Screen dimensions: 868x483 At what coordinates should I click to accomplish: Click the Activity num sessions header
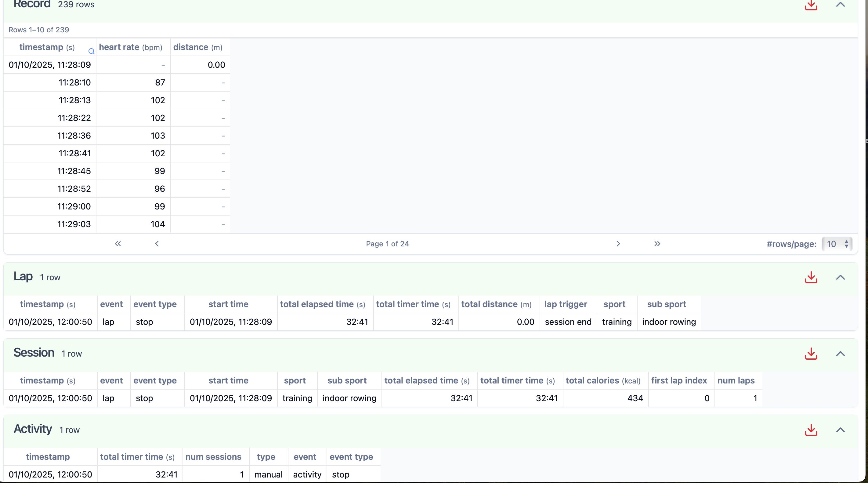point(213,457)
